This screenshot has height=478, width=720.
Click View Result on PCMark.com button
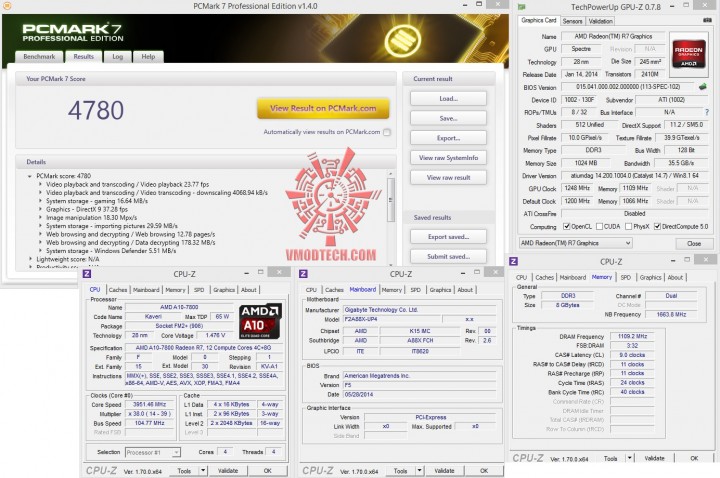click(323, 108)
